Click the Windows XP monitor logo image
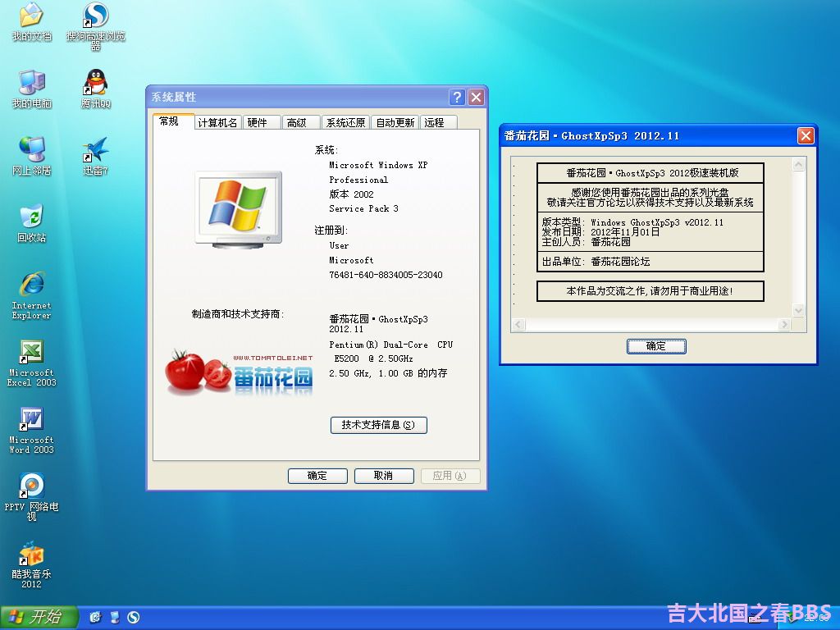Image resolution: width=840 pixels, height=630 pixels. [x=239, y=209]
